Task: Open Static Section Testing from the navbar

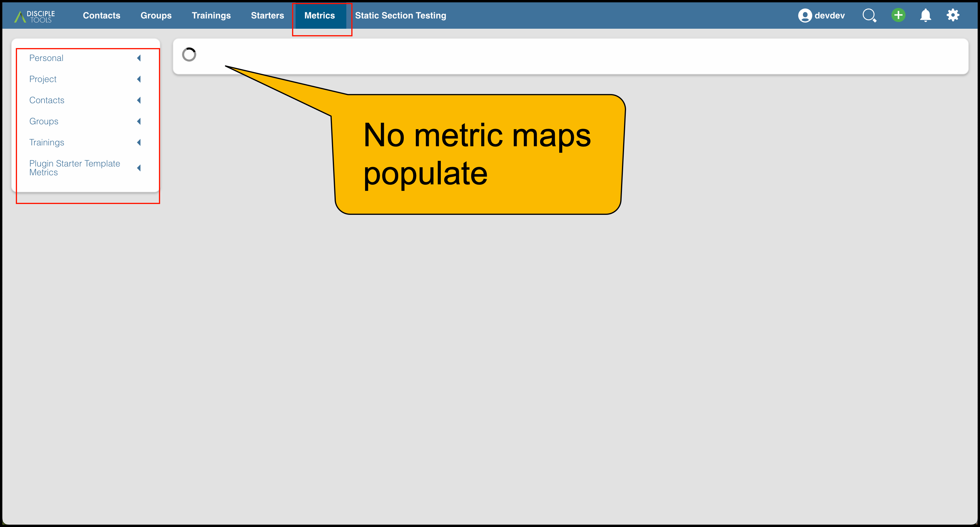Action: [x=400, y=16]
